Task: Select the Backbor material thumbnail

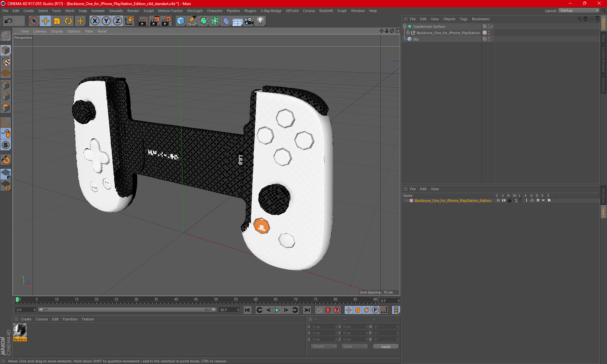Action: [x=20, y=331]
